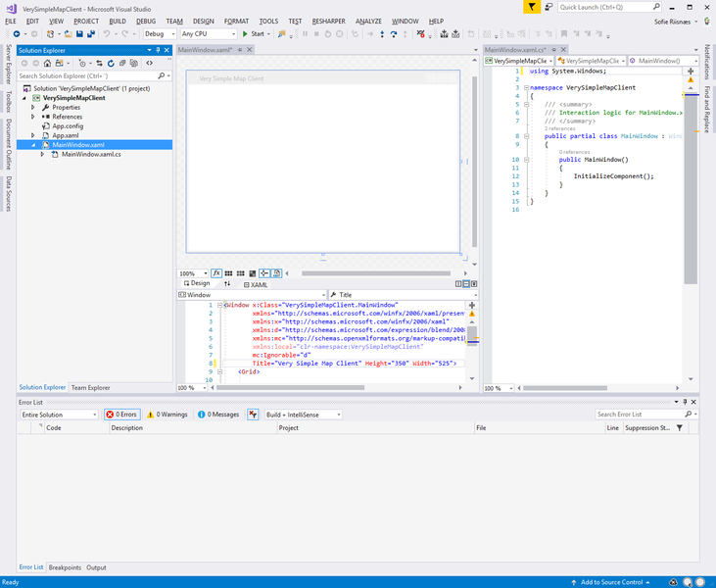Open the TOOLS menu

268,21
